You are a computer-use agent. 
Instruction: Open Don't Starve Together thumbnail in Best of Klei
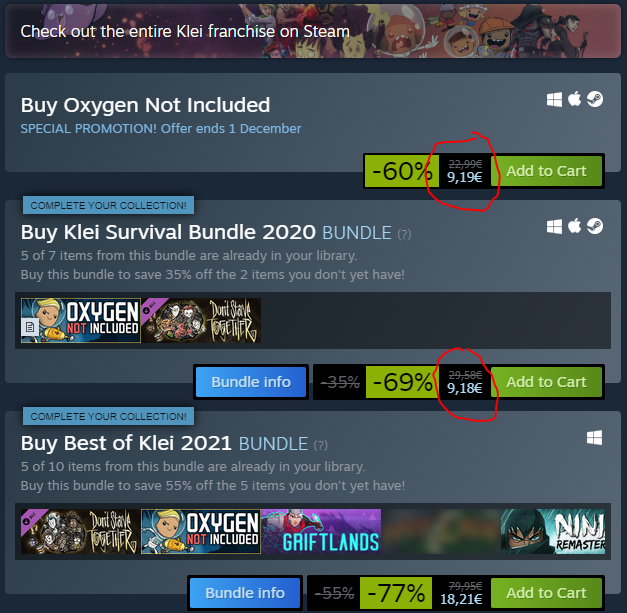pyautogui.click(x=81, y=531)
